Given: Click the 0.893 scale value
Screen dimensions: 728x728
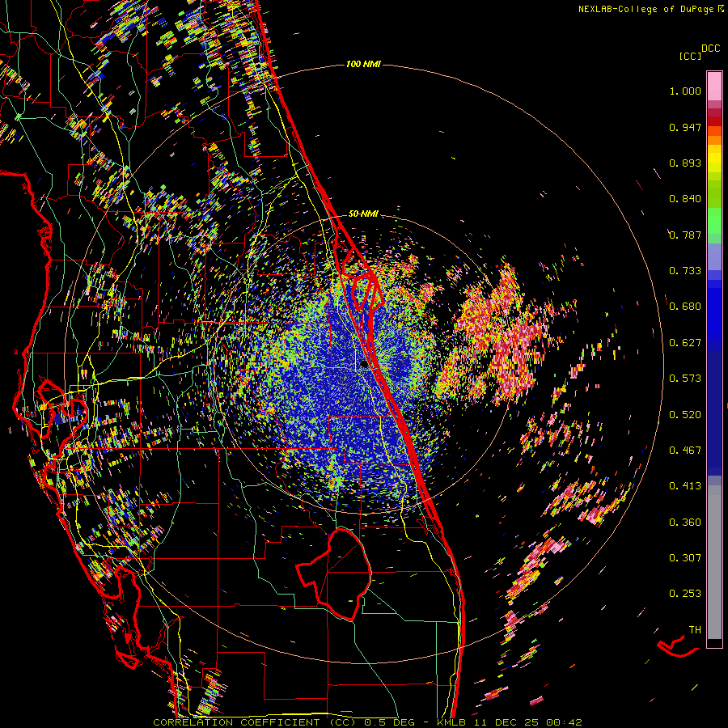Looking at the screenshot, I should tap(685, 163).
